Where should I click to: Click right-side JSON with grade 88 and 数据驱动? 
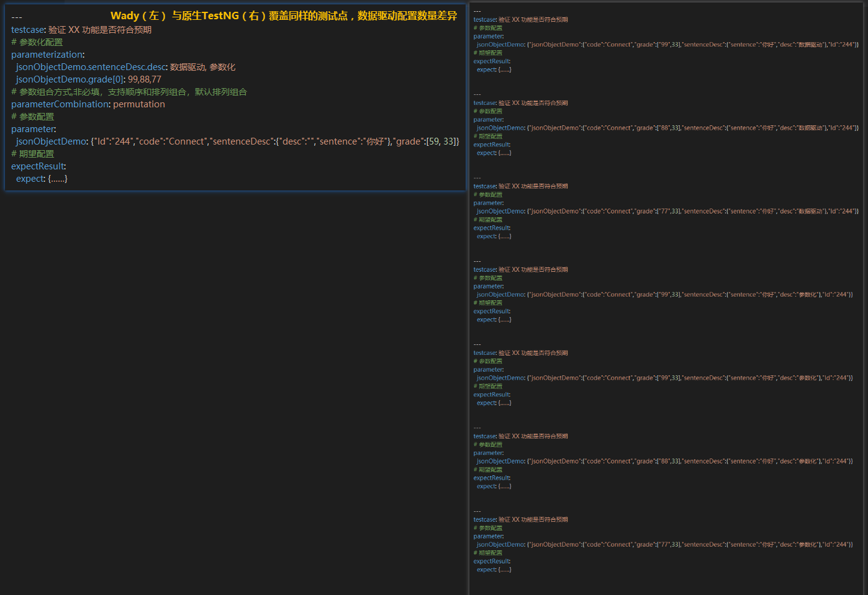[667, 128]
